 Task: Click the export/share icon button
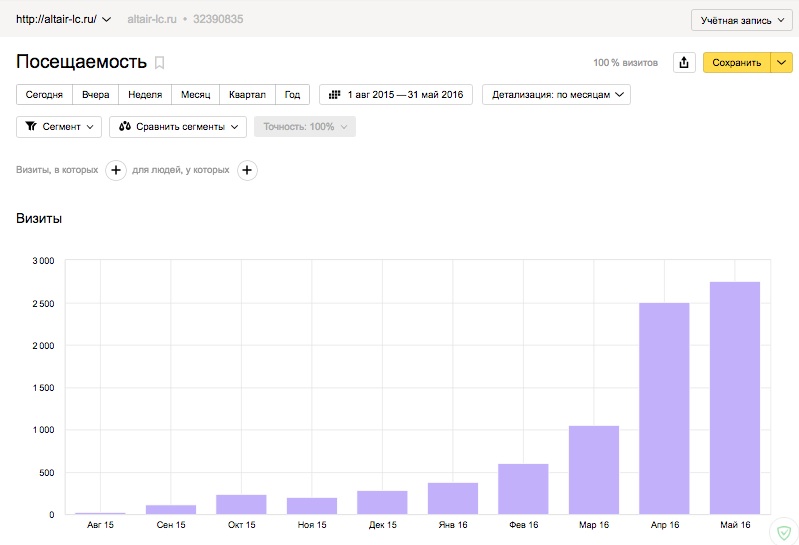[684, 63]
